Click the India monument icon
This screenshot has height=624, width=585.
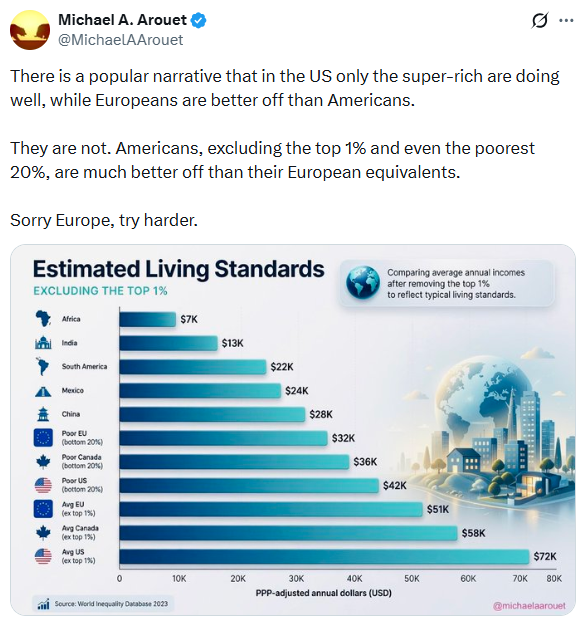coord(43,342)
